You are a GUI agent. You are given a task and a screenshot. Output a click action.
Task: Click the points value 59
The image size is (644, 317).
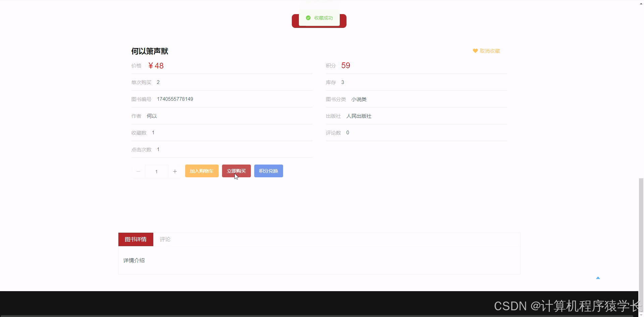coord(346,65)
